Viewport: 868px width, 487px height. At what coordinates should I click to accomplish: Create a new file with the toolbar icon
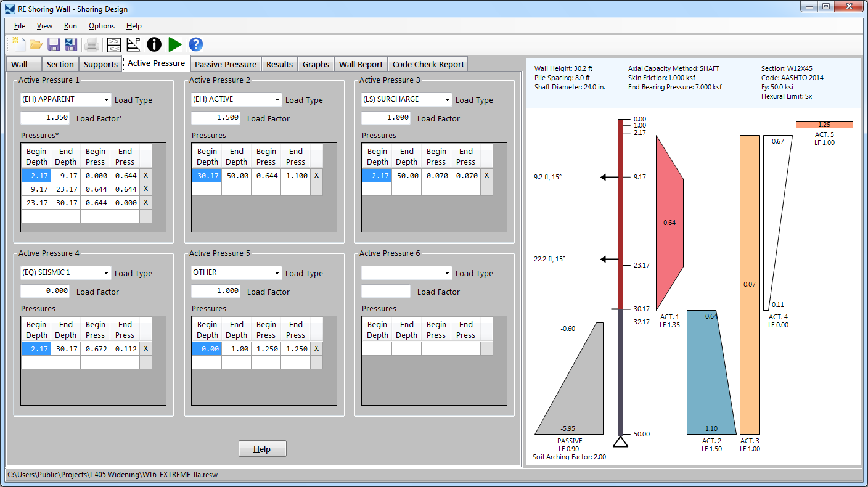pos(18,44)
